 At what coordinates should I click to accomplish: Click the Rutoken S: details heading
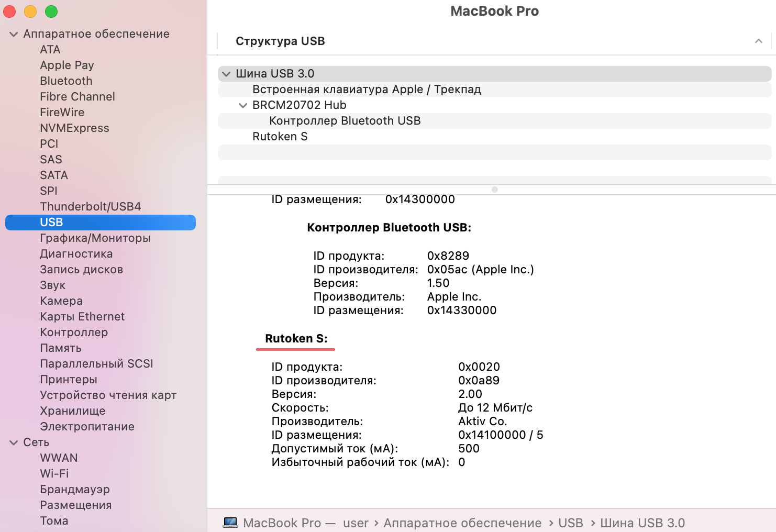tap(296, 338)
